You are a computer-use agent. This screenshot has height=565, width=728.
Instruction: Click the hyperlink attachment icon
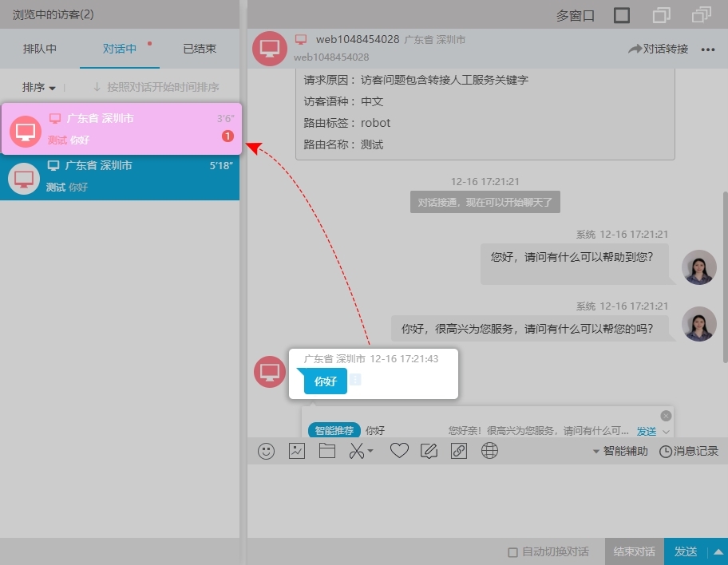(459, 451)
